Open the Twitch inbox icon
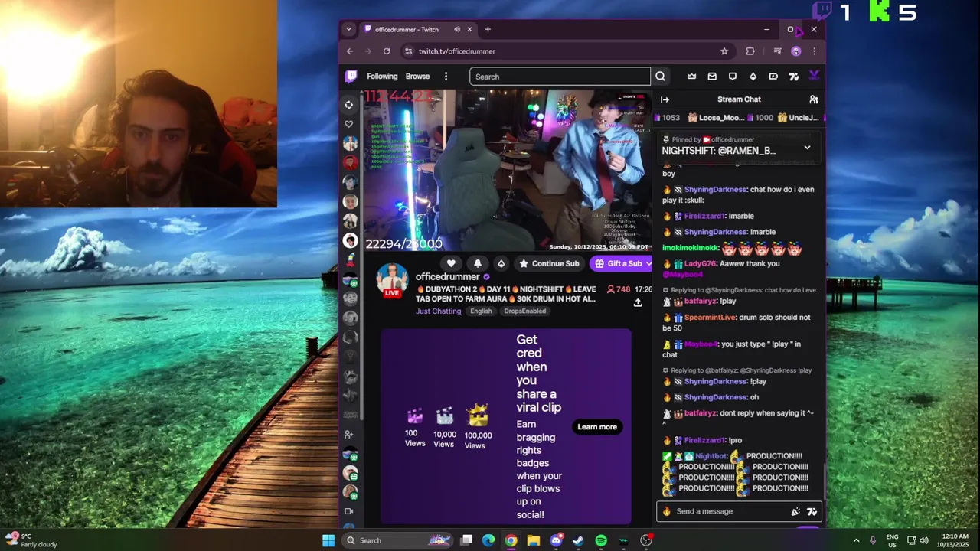Image resolution: width=980 pixels, height=551 pixels. [x=712, y=77]
